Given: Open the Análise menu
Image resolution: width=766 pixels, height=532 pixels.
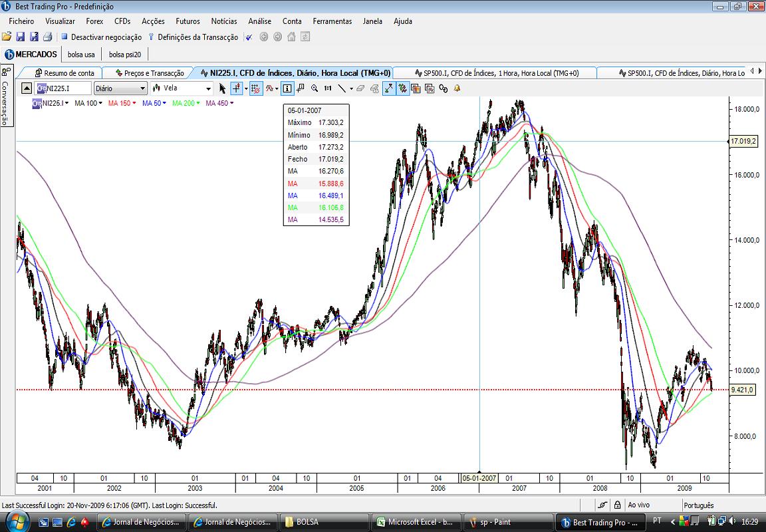Looking at the screenshot, I should 259,21.
